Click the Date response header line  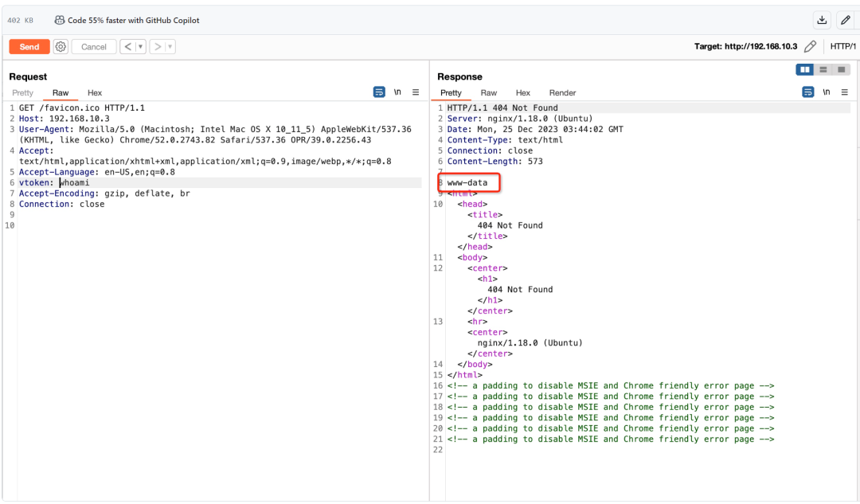(x=535, y=130)
